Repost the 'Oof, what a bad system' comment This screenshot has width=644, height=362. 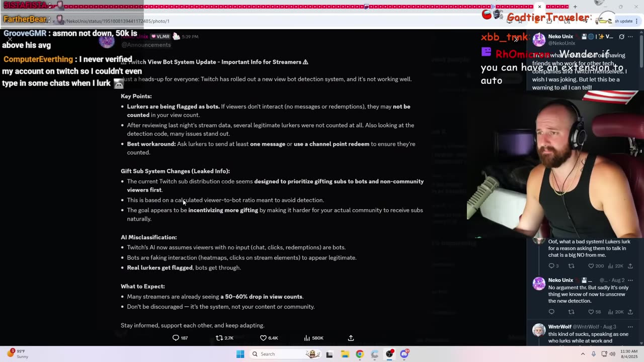click(x=571, y=266)
